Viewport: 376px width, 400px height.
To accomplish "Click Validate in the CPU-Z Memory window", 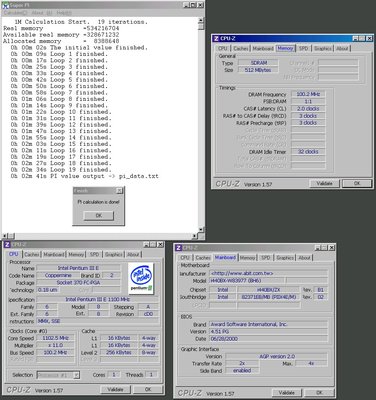I will [x=324, y=183].
